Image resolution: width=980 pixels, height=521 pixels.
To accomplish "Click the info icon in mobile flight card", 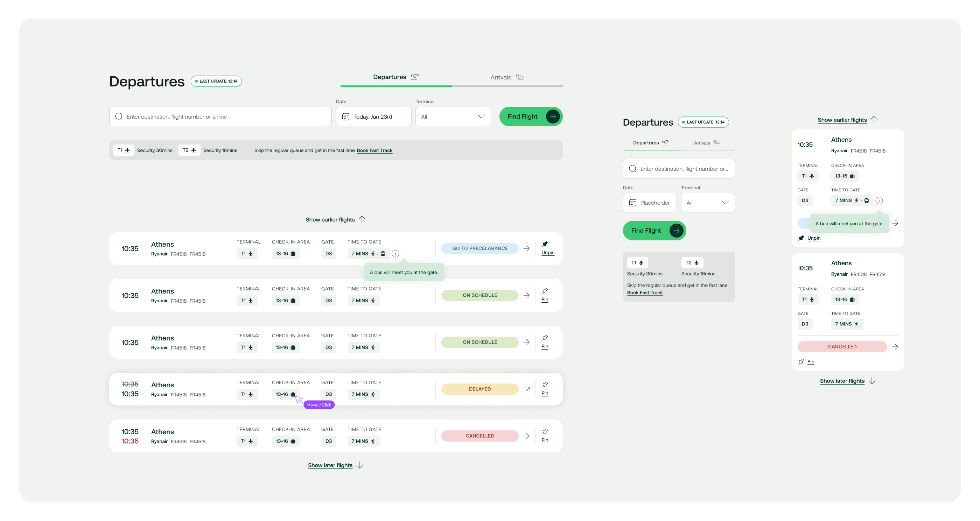I will (879, 200).
